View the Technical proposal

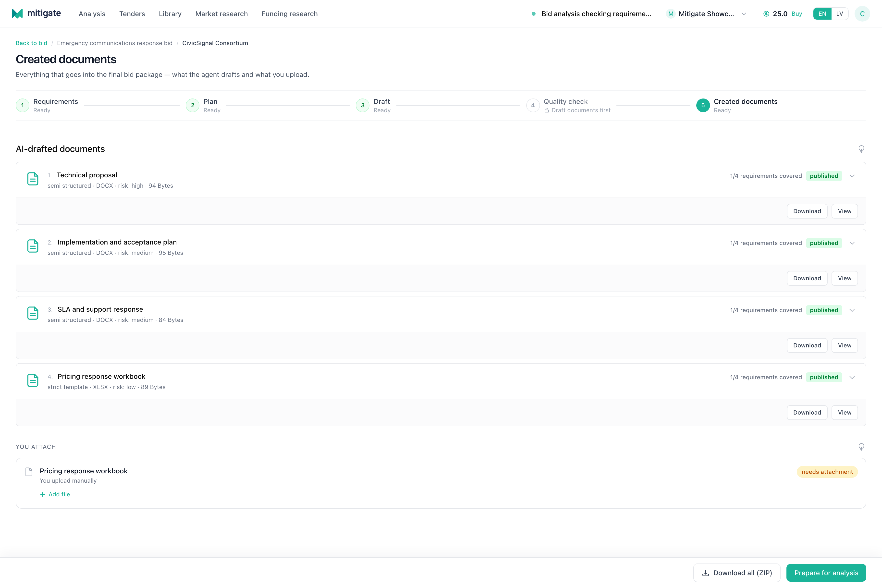coord(845,211)
